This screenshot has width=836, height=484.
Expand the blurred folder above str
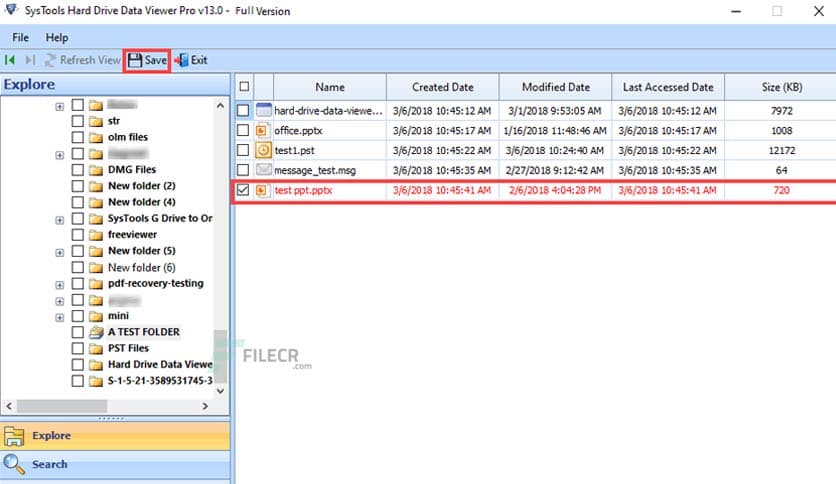60,107
